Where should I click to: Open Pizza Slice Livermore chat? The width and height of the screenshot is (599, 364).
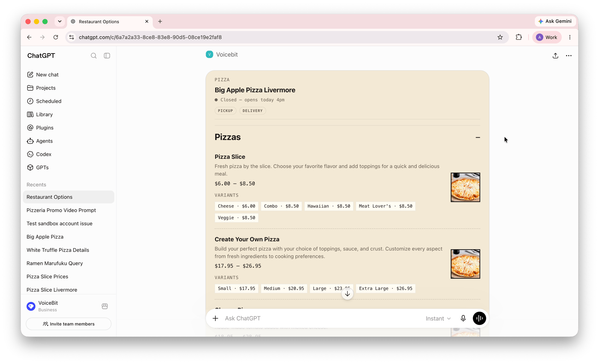point(69,290)
